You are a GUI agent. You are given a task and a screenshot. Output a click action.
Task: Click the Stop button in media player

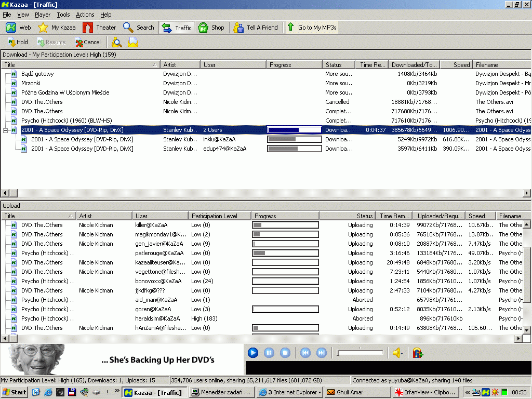tap(285, 353)
